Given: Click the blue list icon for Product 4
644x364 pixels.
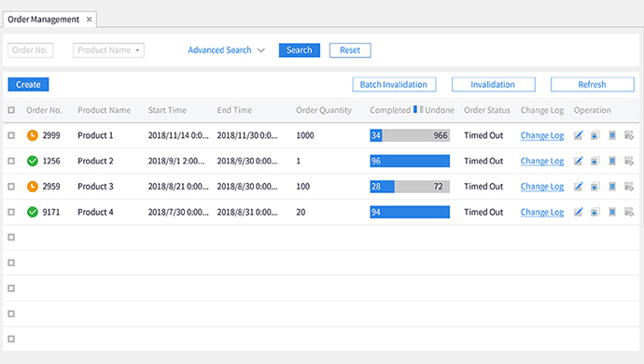Looking at the screenshot, I should tap(612, 212).
